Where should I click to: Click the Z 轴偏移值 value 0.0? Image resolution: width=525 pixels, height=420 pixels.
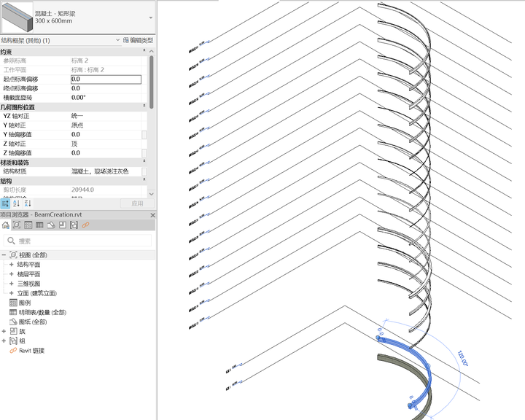click(76, 153)
